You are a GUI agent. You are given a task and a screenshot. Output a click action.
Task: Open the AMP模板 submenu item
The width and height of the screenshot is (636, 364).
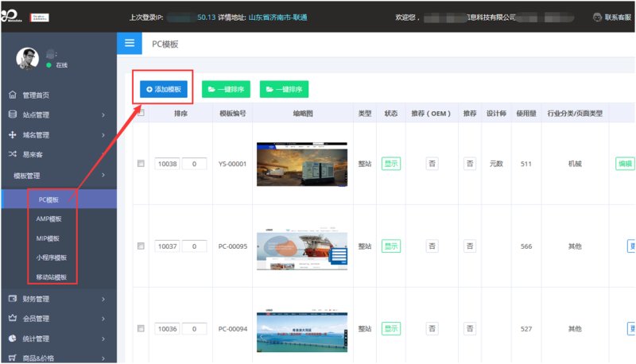tap(48, 219)
